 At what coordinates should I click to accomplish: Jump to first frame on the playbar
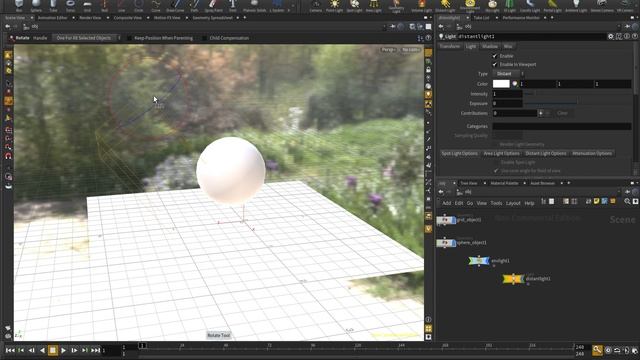[x=10, y=350]
